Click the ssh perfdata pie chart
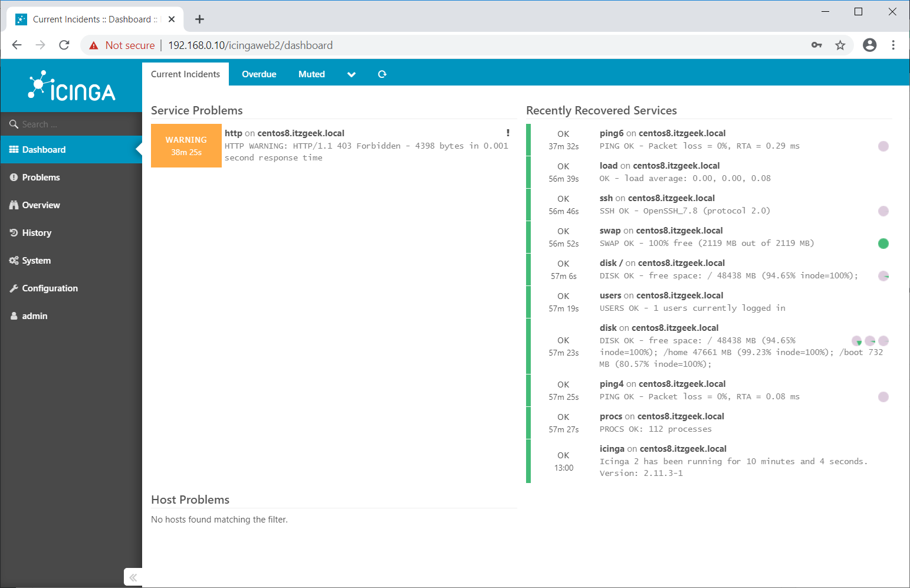 tap(883, 211)
